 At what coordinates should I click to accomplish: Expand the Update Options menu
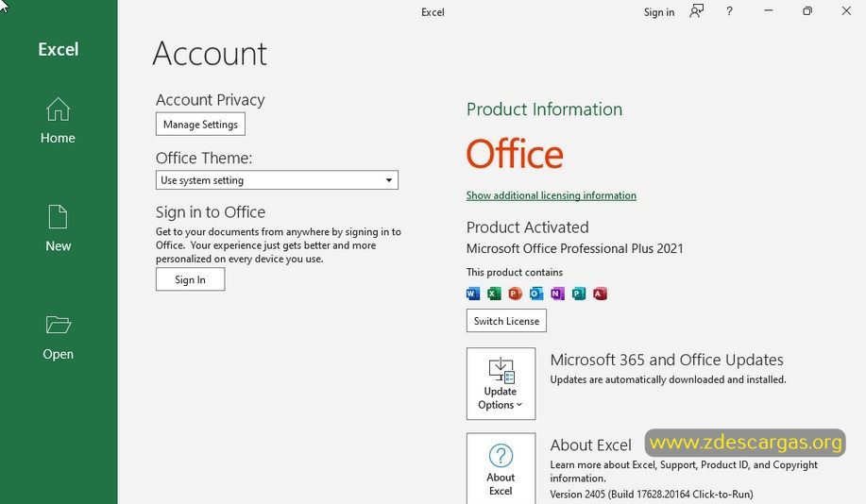tap(501, 383)
